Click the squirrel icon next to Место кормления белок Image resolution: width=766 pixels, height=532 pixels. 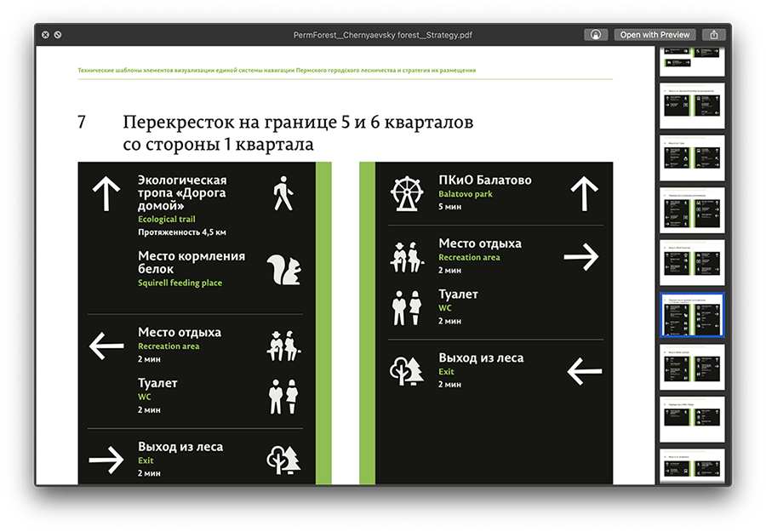pos(283,269)
